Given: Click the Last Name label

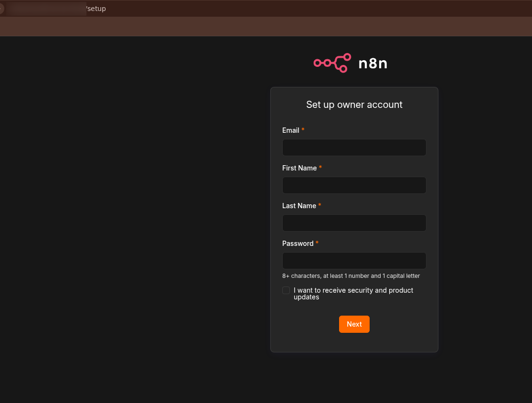Looking at the screenshot, I should 299,206.
